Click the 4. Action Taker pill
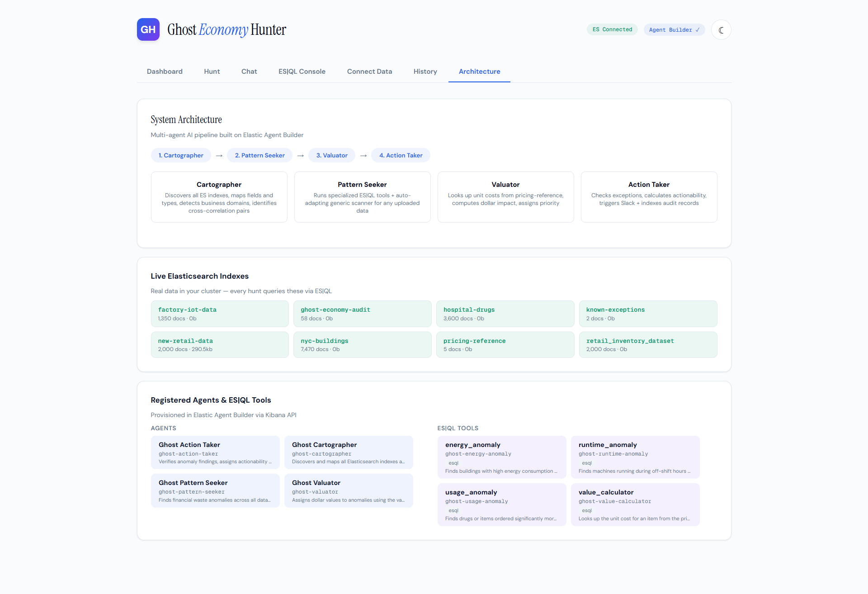868x594 pixels. click(x=401, y=155)
